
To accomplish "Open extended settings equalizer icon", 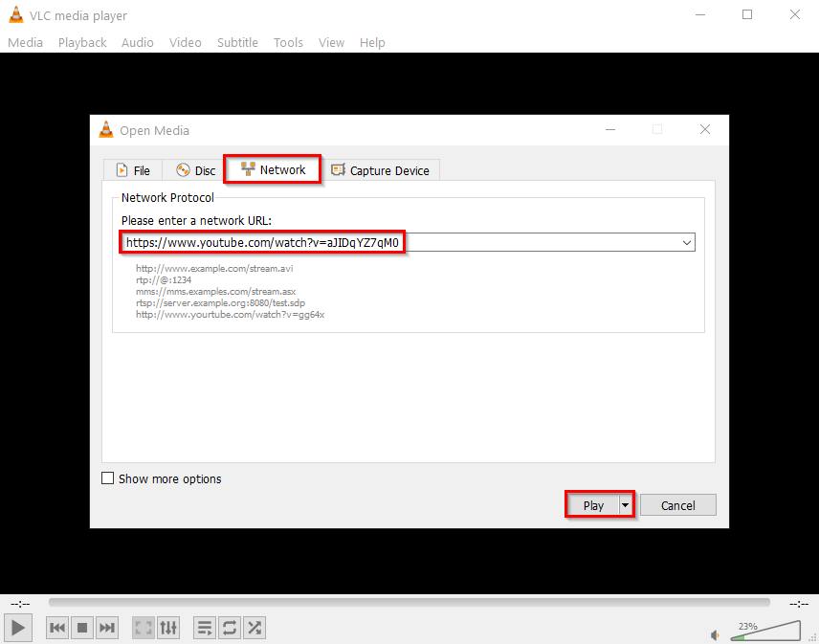I will (x=168, y=628).
